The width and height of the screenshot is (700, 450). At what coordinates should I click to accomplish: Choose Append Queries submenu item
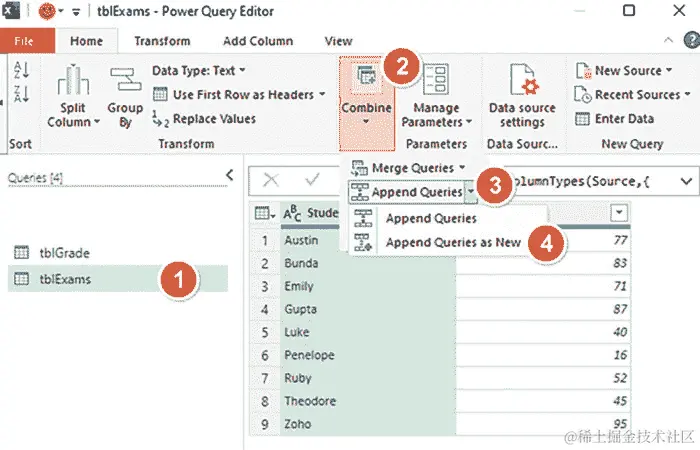click(x=431, y=218)
